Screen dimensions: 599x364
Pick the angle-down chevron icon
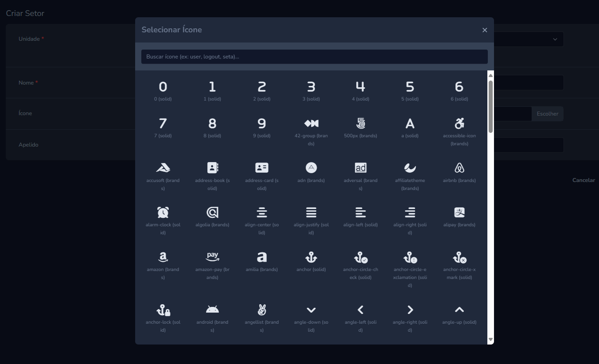(311, 310)
